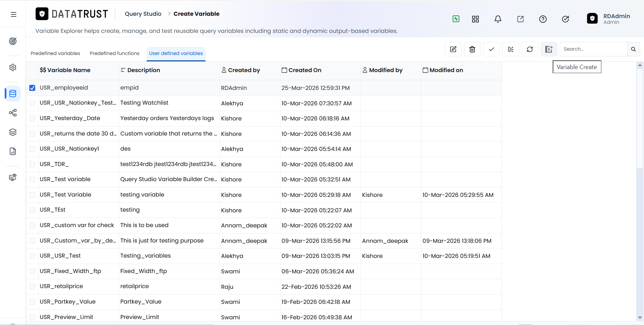Select the database Query Studio sidebar icon
This screenshot has height=325, width=644.
13,94
